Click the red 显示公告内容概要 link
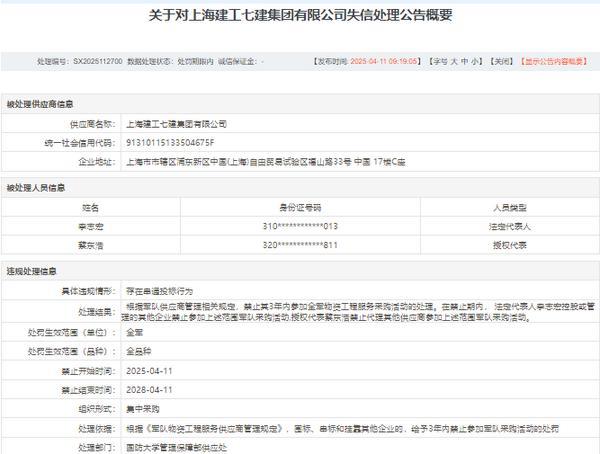 (554, 61)
